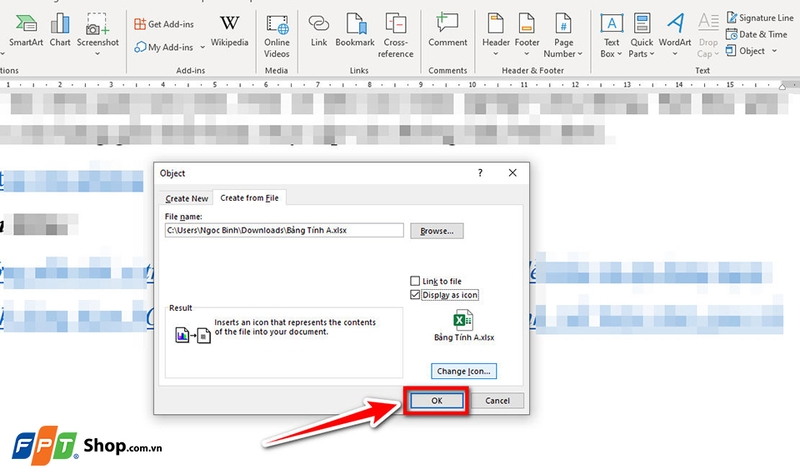The width and height of the screenshot is (800, 474).
Task: Enable the Link to file checkbox
Action: 415,281
